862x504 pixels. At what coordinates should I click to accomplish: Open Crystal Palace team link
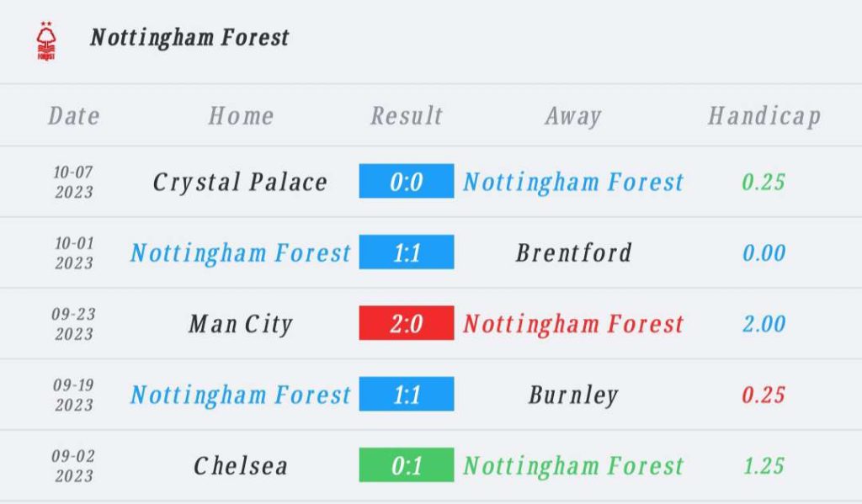click(x=240, y=182)
